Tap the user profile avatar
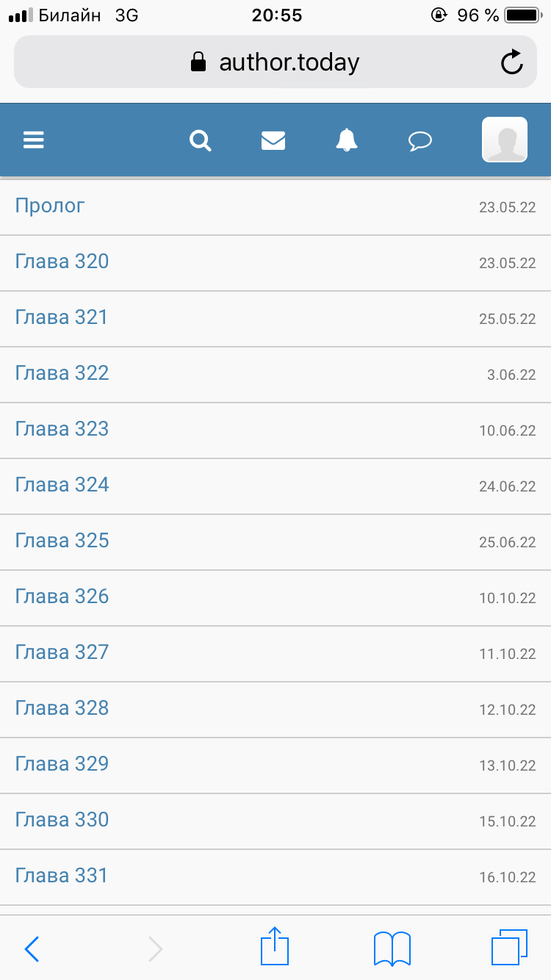Image resolution: width=551 pixels, height=980 pixels. (x=504, y=140)
